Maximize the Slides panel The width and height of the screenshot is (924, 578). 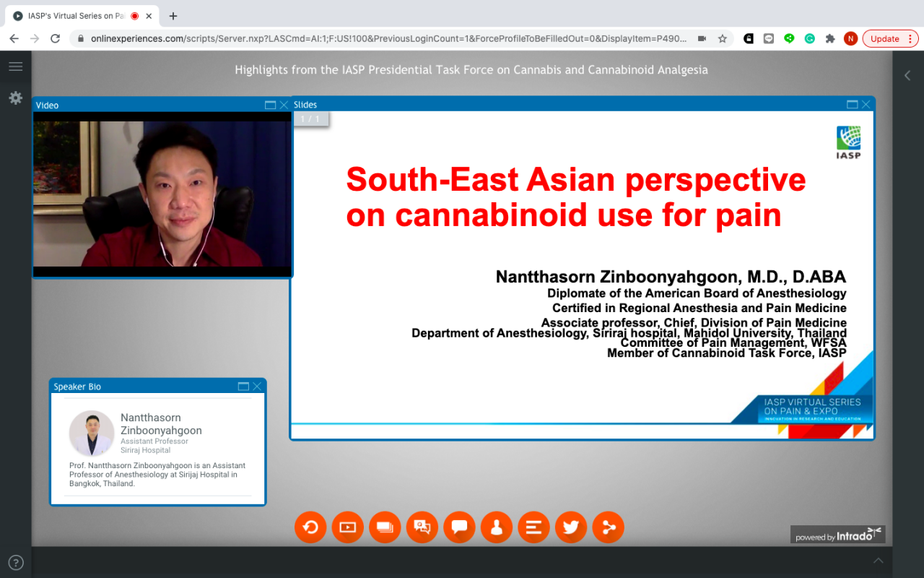point(852,105)
